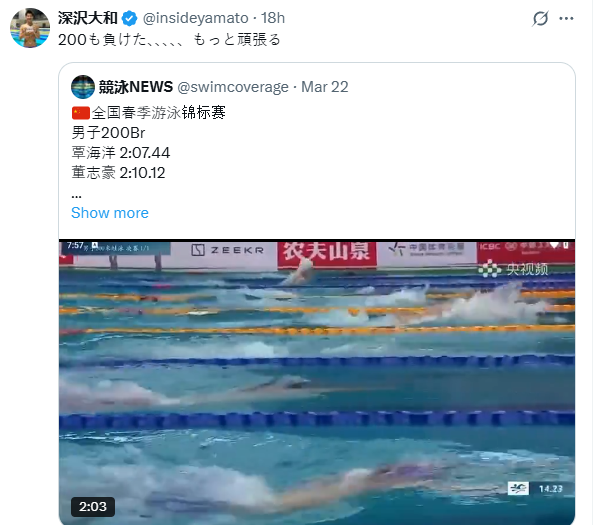
Task: Open the quoted post text 男子200Br
Action: tap(108, 133)
